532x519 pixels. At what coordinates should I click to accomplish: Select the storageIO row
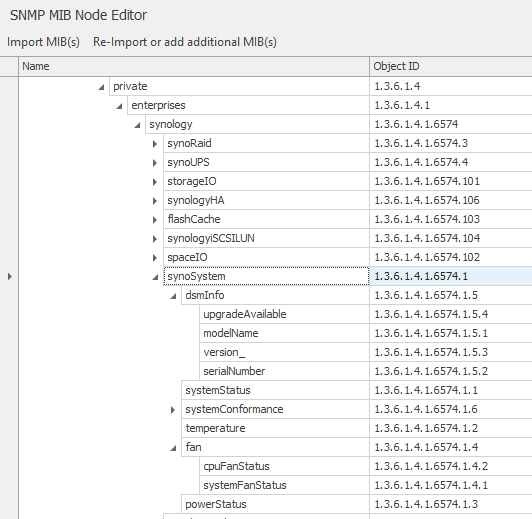point(266,181)
